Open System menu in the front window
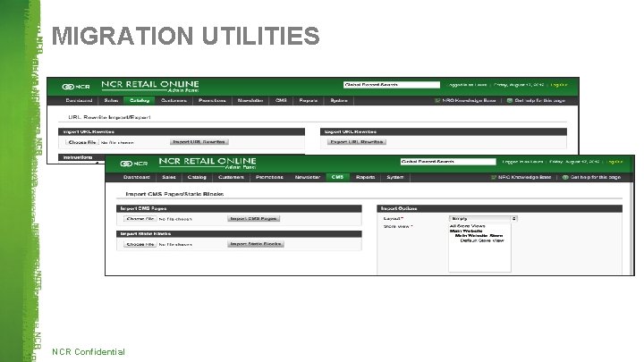 pos(395,177)
